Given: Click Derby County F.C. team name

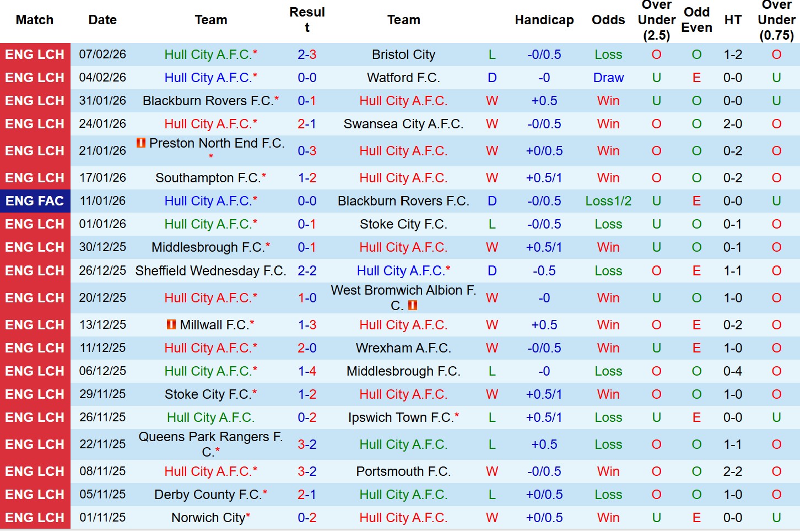Looking at the screenshot, I should coord(208,495).
